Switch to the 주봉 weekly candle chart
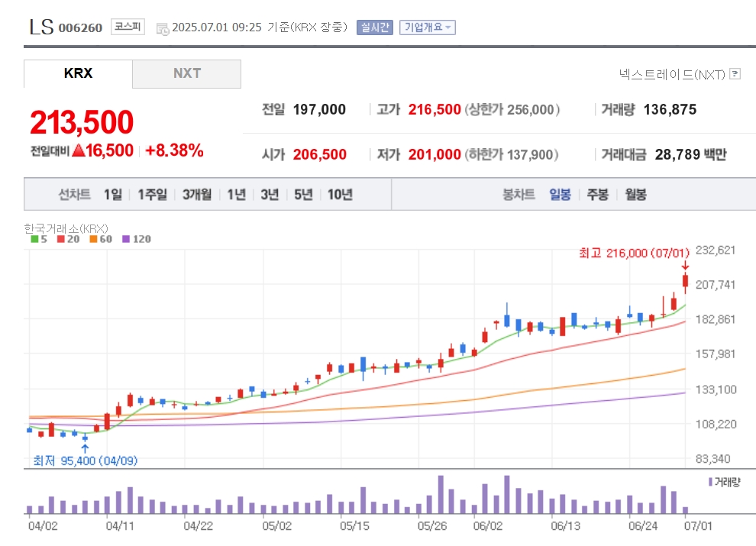756x546 pixels. click(x=597, y=195)
